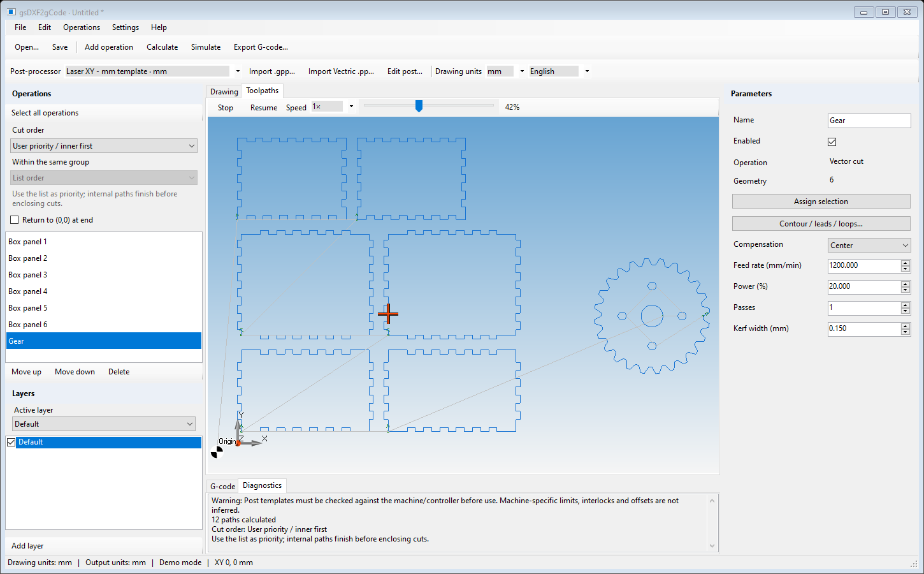Open the Operations menu
This screenshot has width=924, height=574.
click(82, 27)
